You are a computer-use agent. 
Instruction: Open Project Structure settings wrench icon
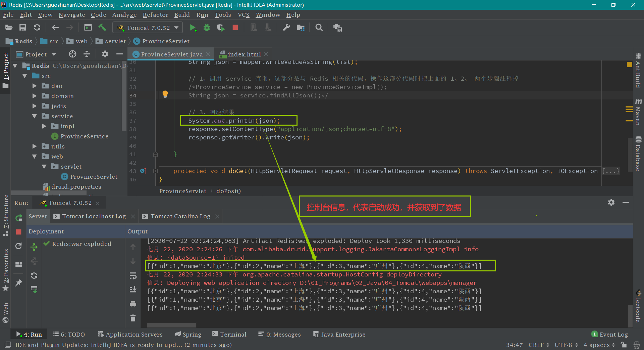pyautogui.click(x=286, y=28)
